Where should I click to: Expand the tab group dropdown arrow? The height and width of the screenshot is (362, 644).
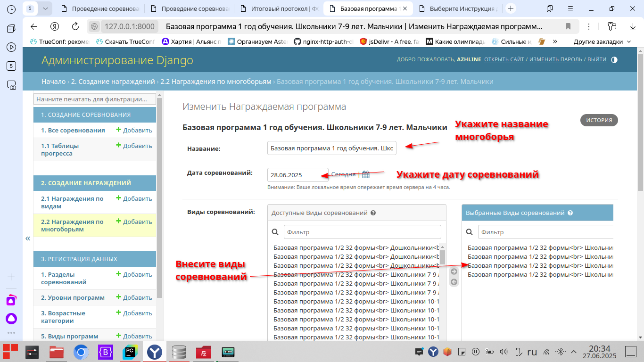pyautogui.click(x=45, y=8)
